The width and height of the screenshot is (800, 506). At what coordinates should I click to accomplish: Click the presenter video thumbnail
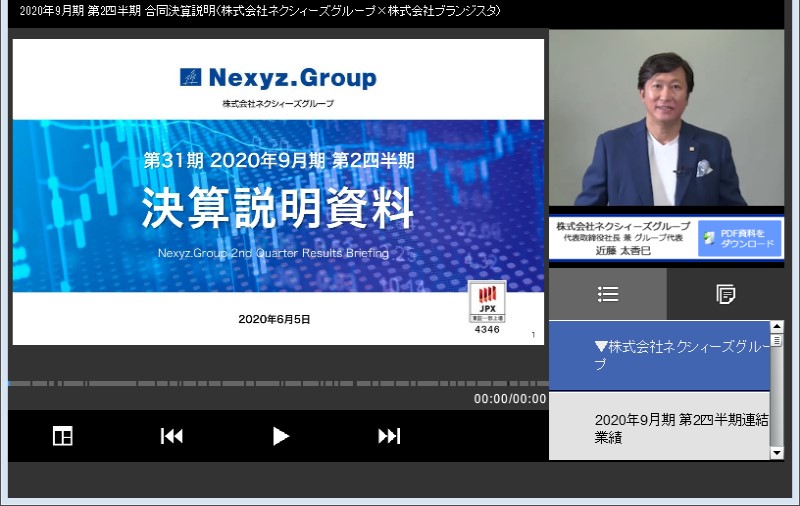pyautogui.click(x=666, y=118)
